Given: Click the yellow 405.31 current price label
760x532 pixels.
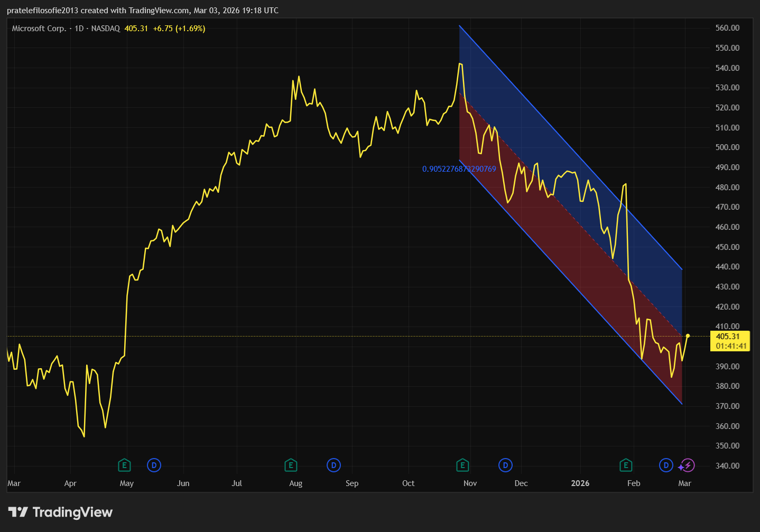Looking at the screenshot, I should click(x=728, y=337).
